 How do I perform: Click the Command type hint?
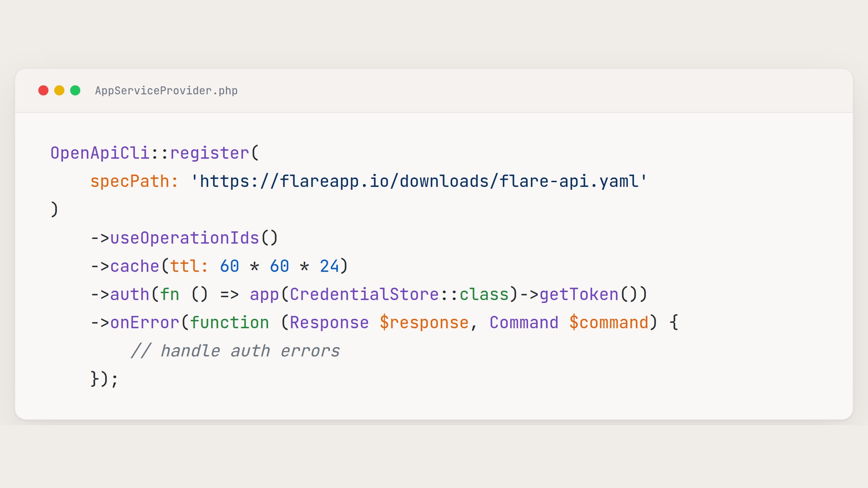(x=524, y=323)
